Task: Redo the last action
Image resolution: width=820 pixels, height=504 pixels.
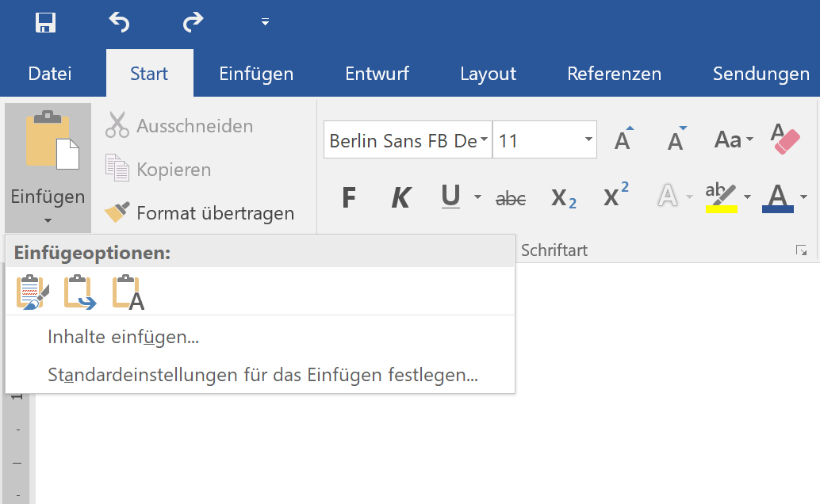Action: (193, 22)
